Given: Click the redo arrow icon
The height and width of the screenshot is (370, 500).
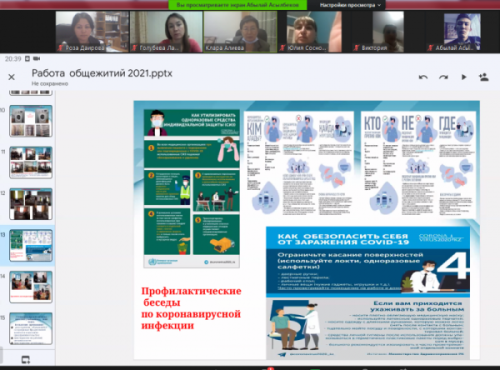Looking at the screenshot, I should click(443, 77).
